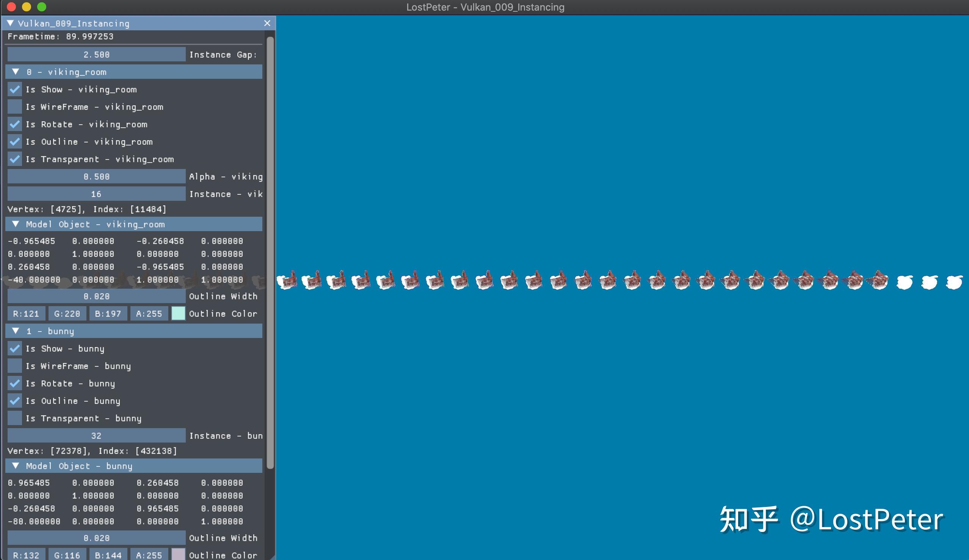The image size is (969, 560).
Task: Click bunny Outline Width field 0.020
Action: (97, 538)
